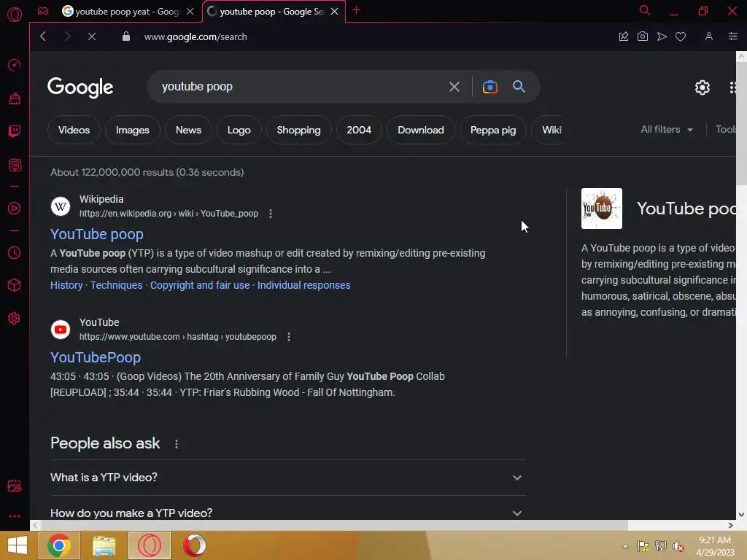Click the Tools button

point(726,130)
